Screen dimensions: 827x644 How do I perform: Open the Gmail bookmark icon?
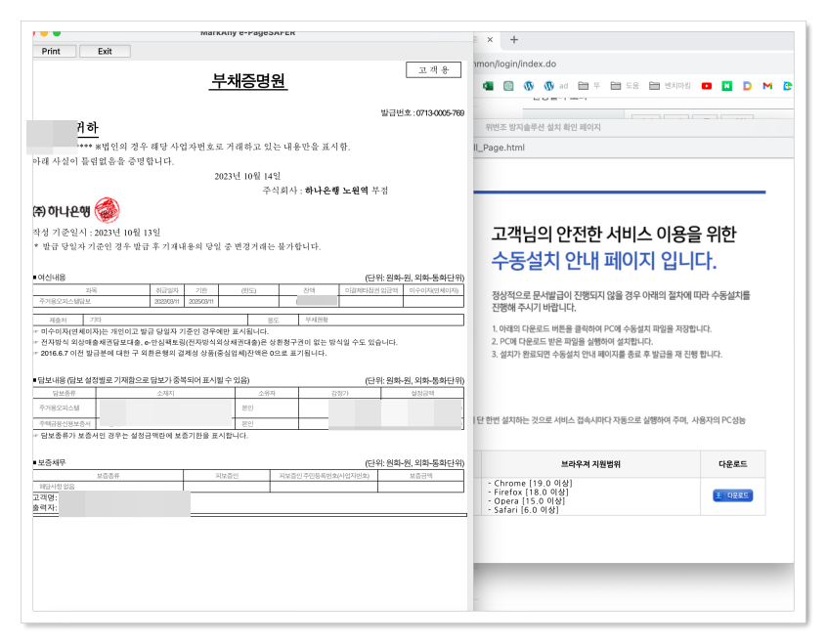click(765, 84)
